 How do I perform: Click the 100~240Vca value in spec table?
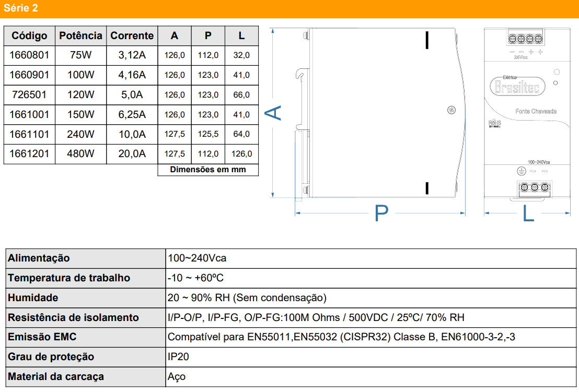(197, 258)
